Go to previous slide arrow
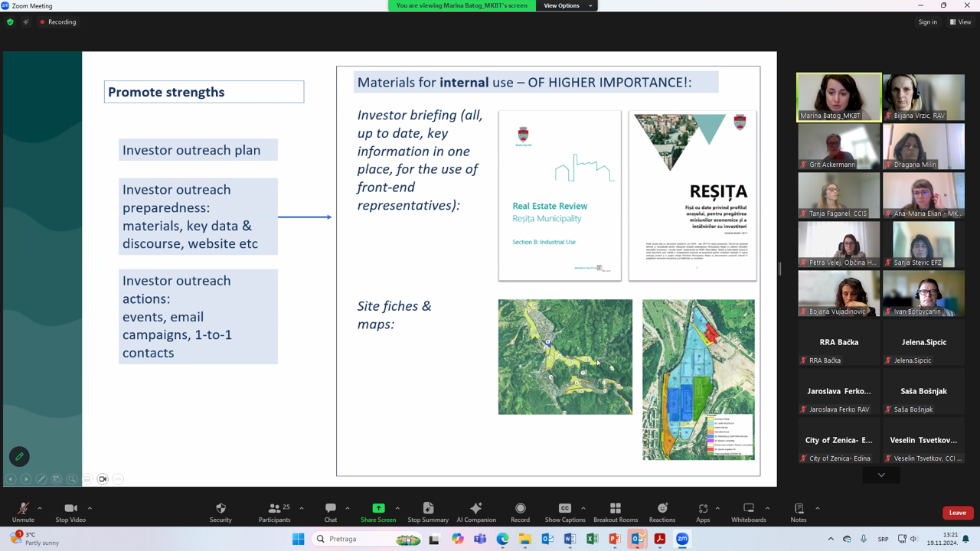 point(11,479)
